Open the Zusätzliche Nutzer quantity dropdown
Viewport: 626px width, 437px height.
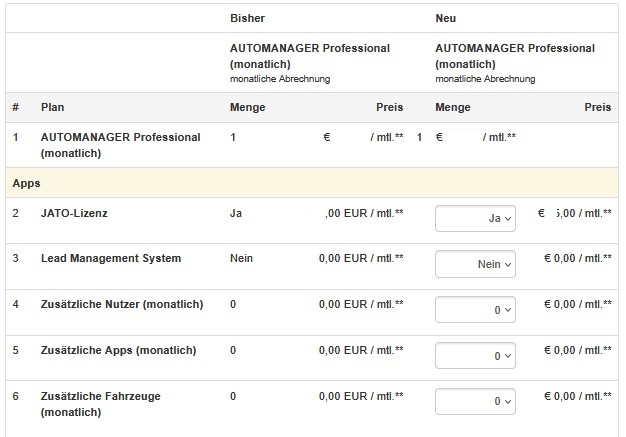point(476,310)
